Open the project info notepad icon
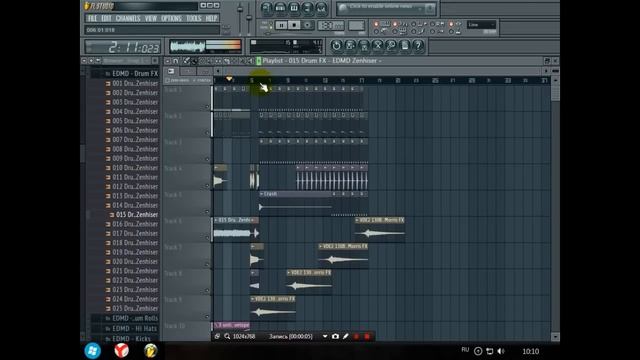640x360 pixels. [405, 45]
